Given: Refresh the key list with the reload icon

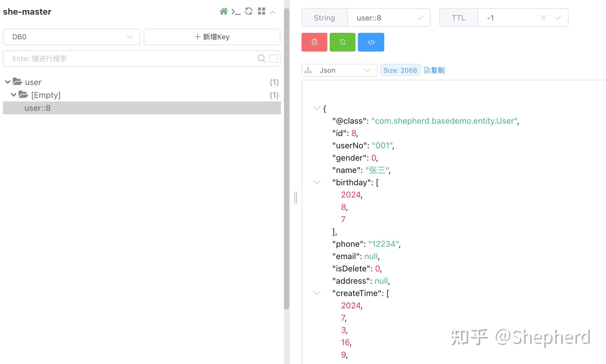Looking at the screenshot, I should point(248,11).
